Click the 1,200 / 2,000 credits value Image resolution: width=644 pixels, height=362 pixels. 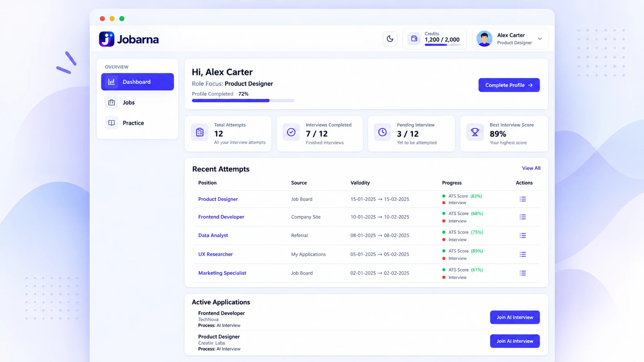coord(442,40)
